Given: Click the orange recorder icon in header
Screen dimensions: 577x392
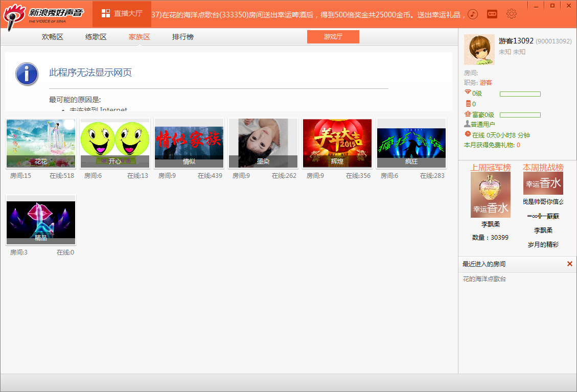Looking at the screenshot, I should [x=492, y=14].
